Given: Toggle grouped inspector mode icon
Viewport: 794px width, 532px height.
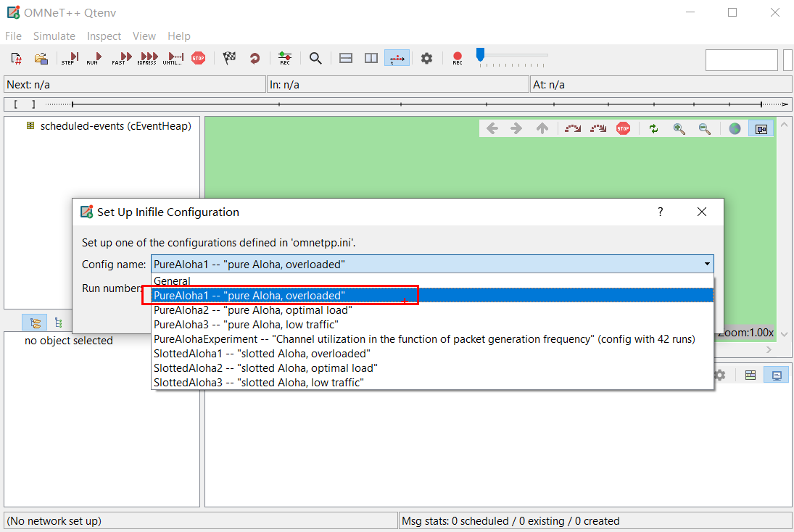Looking at the screenshot, I should point(34,323).
